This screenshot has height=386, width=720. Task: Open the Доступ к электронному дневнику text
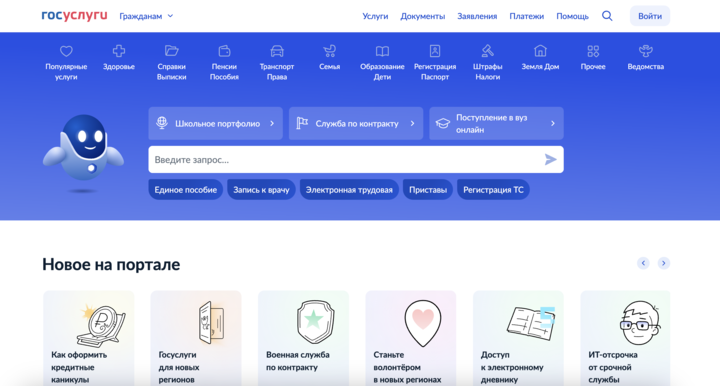click(x=512, y=367)
